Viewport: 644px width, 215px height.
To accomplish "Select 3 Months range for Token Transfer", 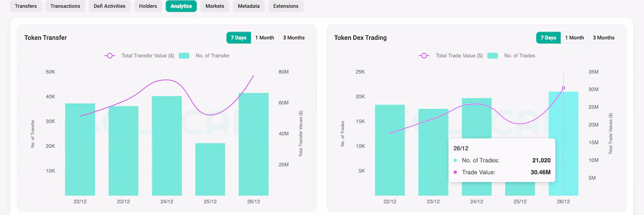I will 294,38.
